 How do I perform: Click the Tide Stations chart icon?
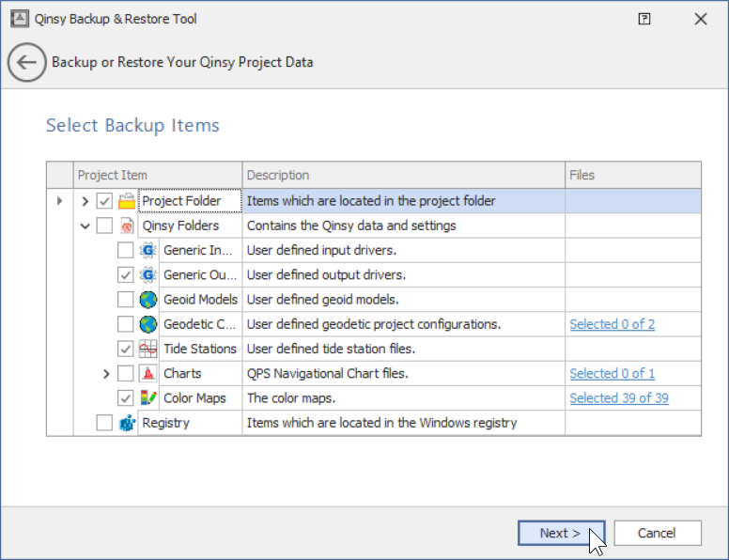point(148,349)
